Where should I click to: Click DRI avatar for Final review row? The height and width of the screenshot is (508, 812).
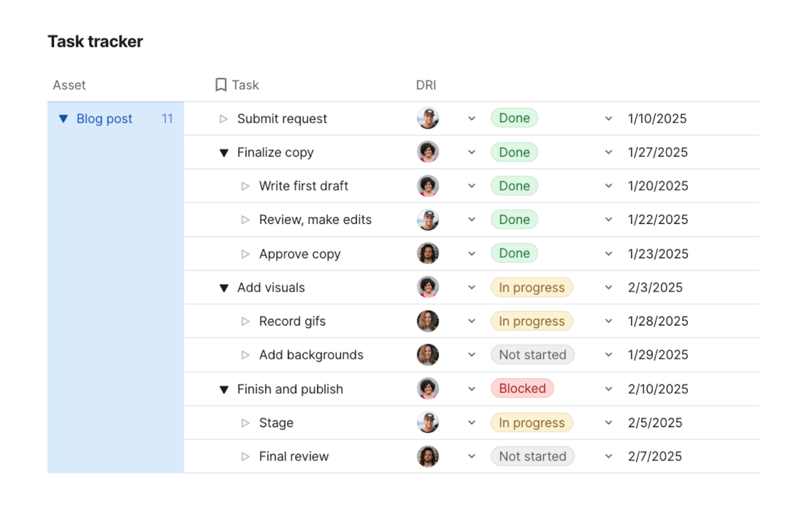pyautogui.click(x=428, y=456)
